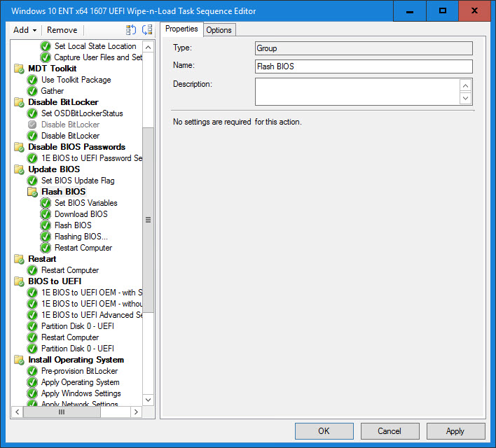This screenshot has width=496, height=448.
Task: Click the Description box scroll-up arrow
Action: pyautogui.click(x=466, y=85)
